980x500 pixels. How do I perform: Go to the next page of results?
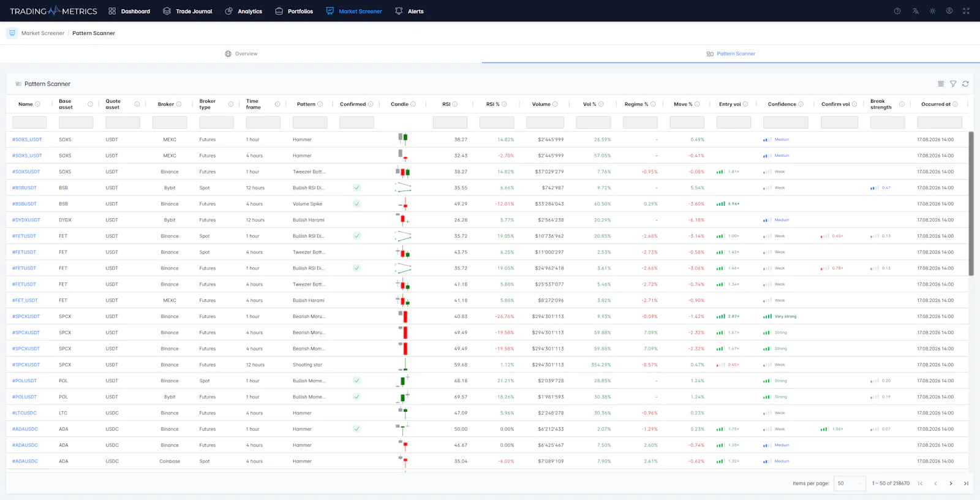(x=951, y=483)
